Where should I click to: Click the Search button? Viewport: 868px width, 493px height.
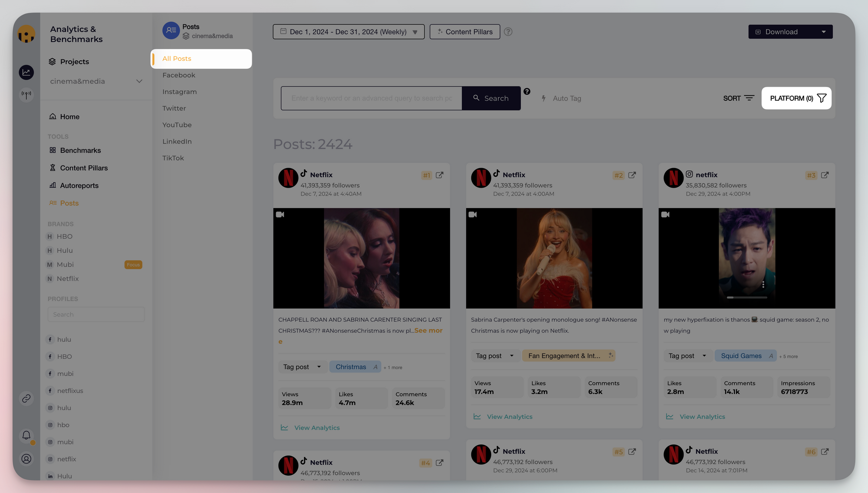coord(491,98)
